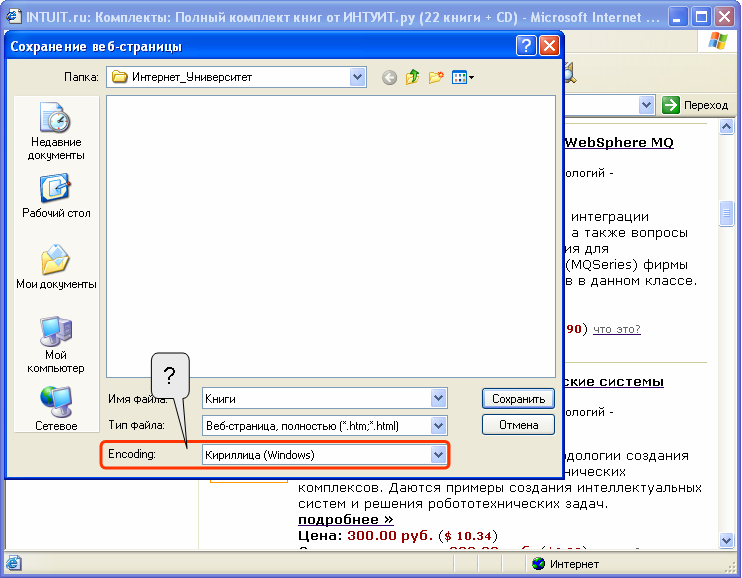
Task: Click the Интернет_Университет folder combo box
Action: coord(236,77)
